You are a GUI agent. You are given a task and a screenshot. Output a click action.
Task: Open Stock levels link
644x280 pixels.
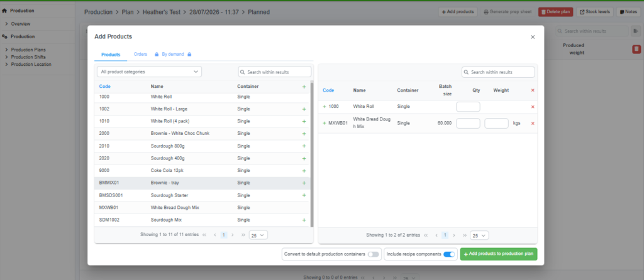click(595, 12)
